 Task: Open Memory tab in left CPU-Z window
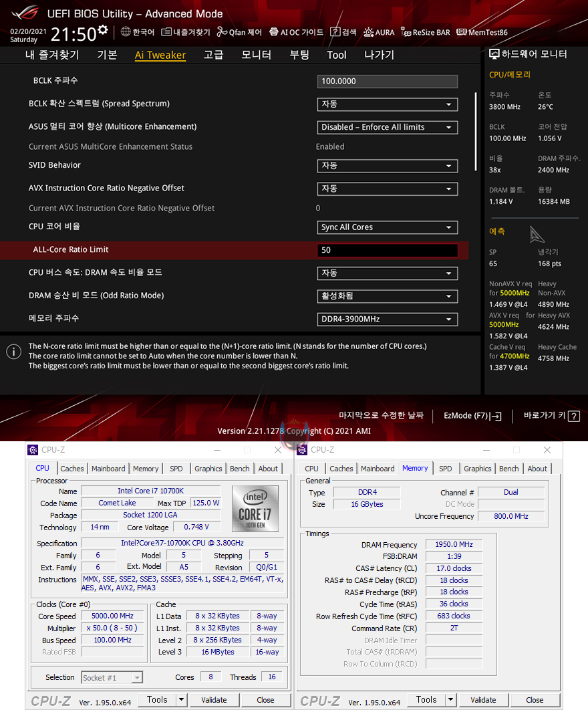pyautogui.click(x=146, y=469)
